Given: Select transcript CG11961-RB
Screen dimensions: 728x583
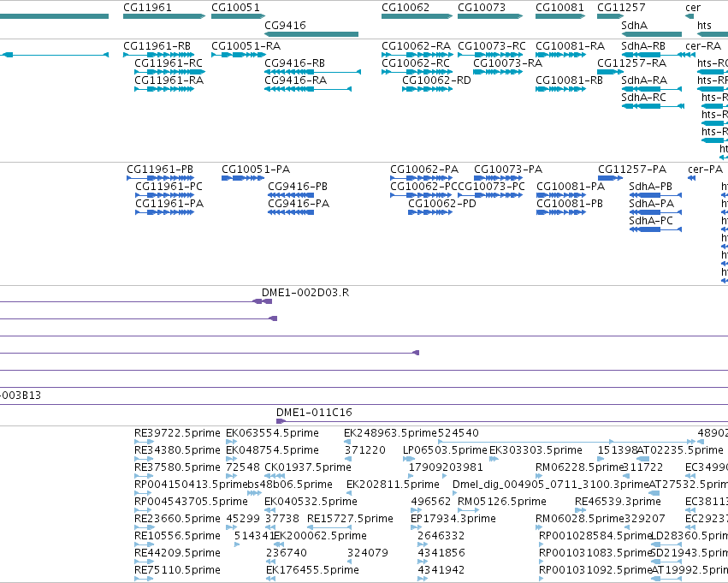Looking at the screenshot, I should coord(158,55).
